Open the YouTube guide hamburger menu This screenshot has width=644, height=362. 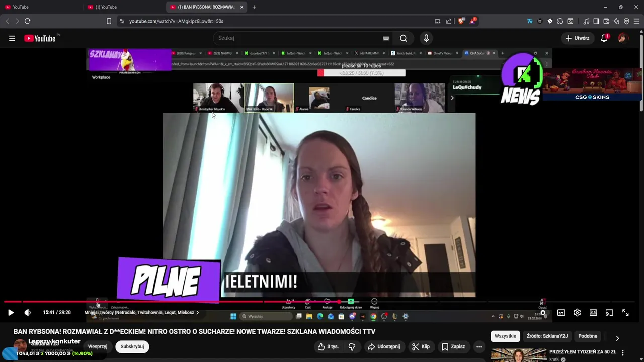tap(12, 38)
